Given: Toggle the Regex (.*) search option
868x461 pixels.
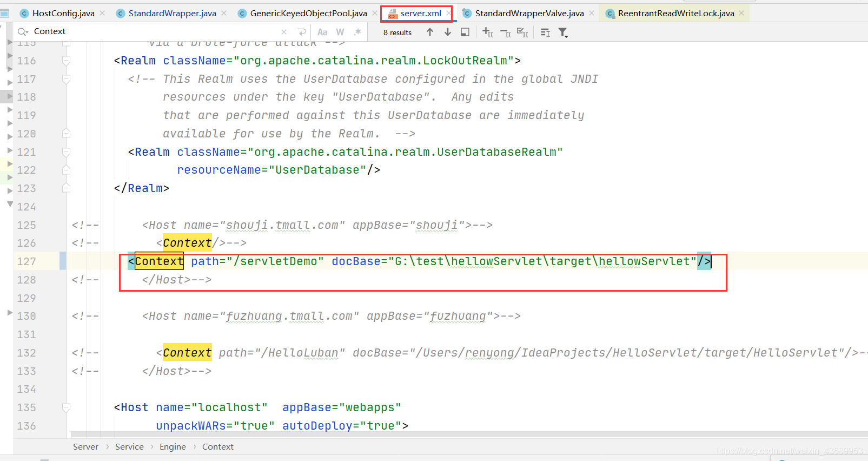Looking at the screenshot, I should (357, 32).
